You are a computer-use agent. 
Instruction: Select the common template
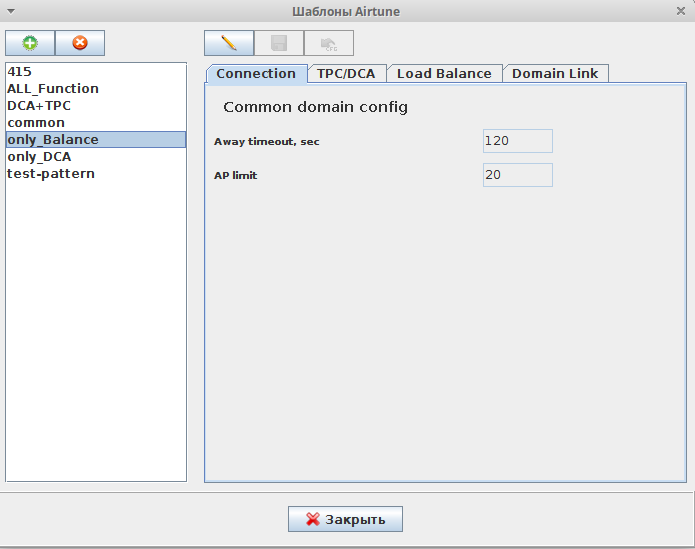pyautogui.click(x=96, y=122)
